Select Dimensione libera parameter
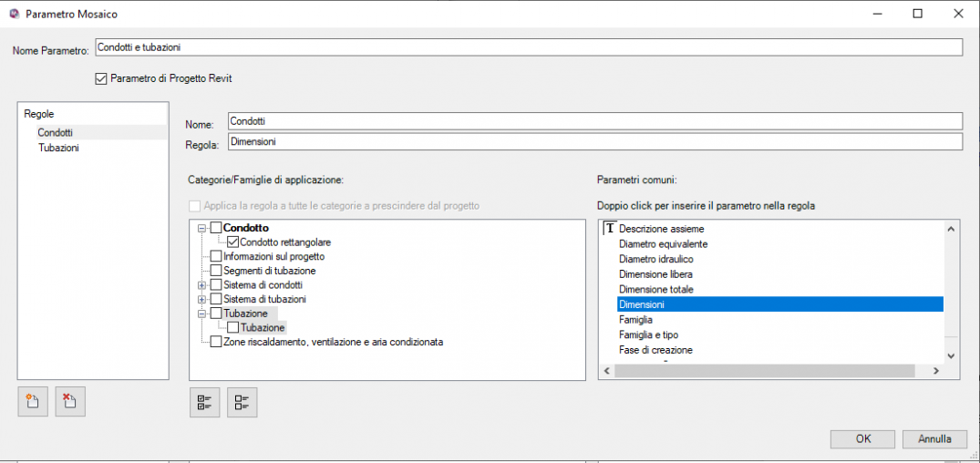The width and height of the screenshot is (980, 463). tap(655, 274)
